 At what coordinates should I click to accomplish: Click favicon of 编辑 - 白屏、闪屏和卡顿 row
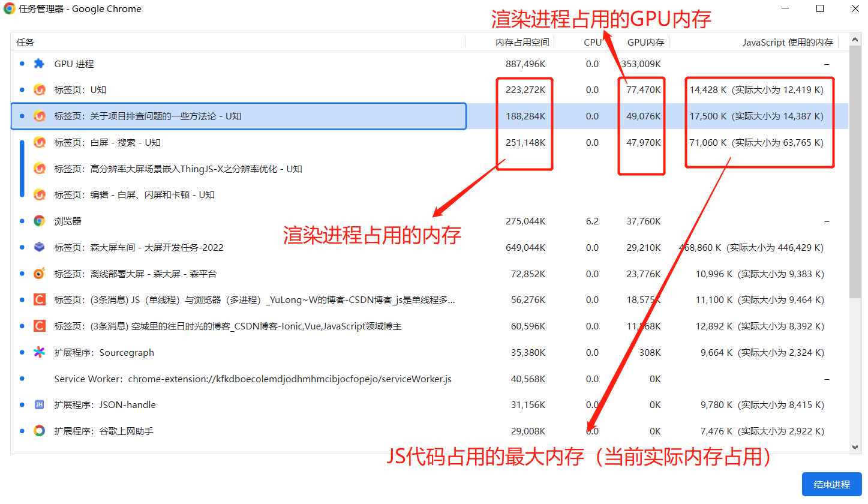click(x=39, y=194)
